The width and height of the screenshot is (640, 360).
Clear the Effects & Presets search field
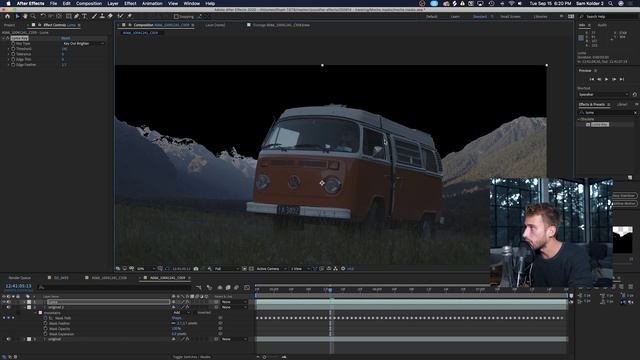pos(635,112)
